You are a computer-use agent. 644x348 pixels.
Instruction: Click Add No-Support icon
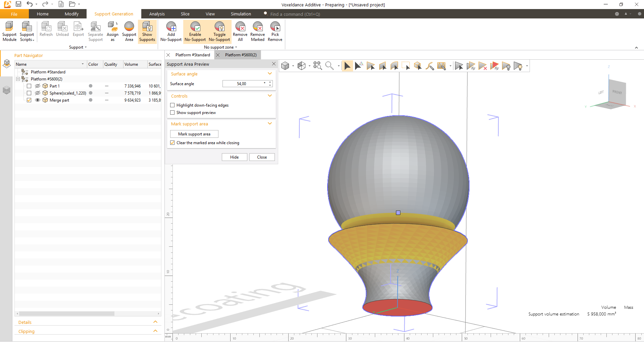tap(171, 31)
